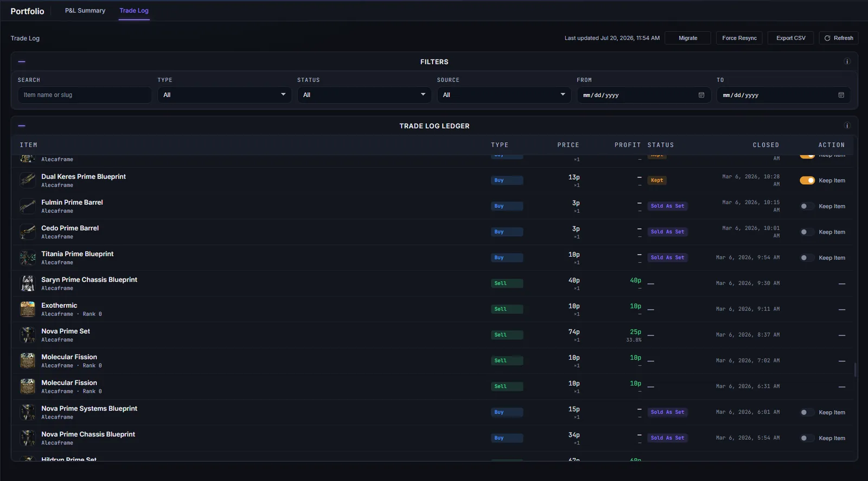The image size is (868, 481).
Task: Click Sold As Set badge for Titania Prime Blueprint
Action: pyautogui.click(x=668, y=258)
